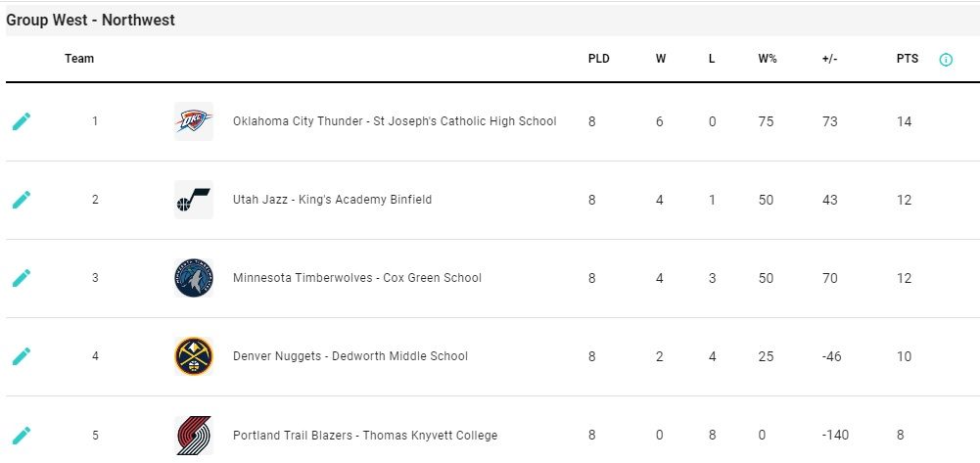Click the Group West - Northwest heading
Image resolution: width=980 pixels, height=463 pixels.
tap(91, 20)
